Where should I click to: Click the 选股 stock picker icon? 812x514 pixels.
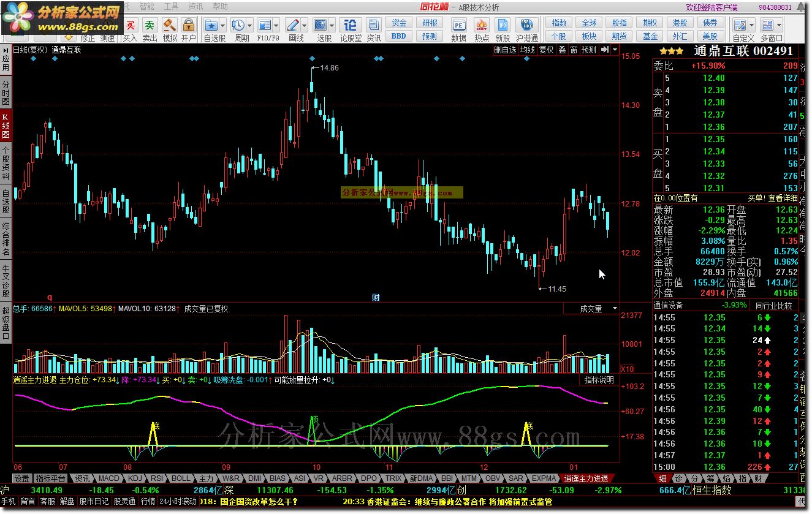coord(321,25)
